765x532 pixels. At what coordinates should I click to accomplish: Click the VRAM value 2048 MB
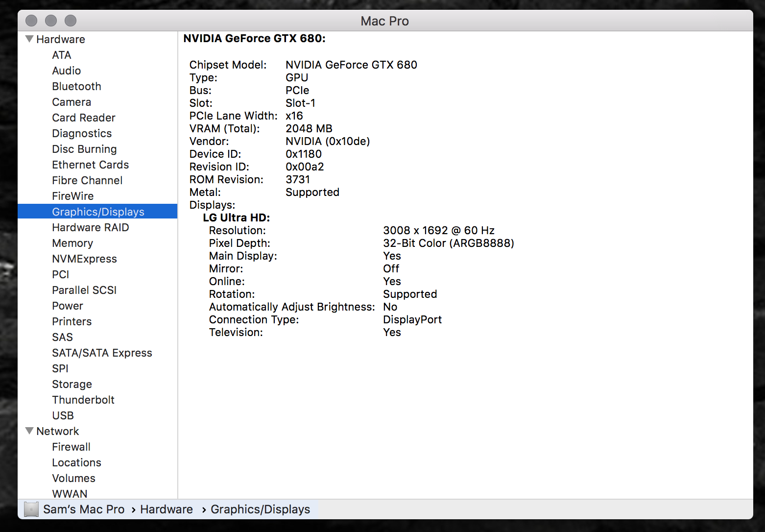[309, 128]
